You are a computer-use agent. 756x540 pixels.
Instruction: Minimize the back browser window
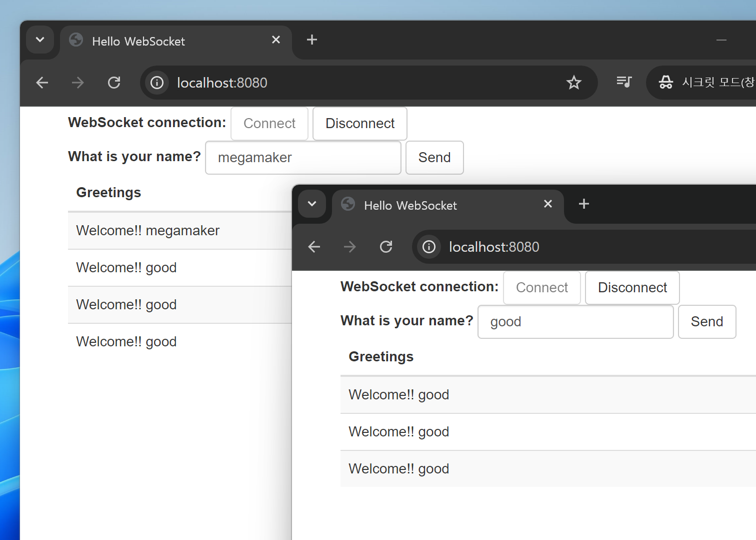[721, 40]
